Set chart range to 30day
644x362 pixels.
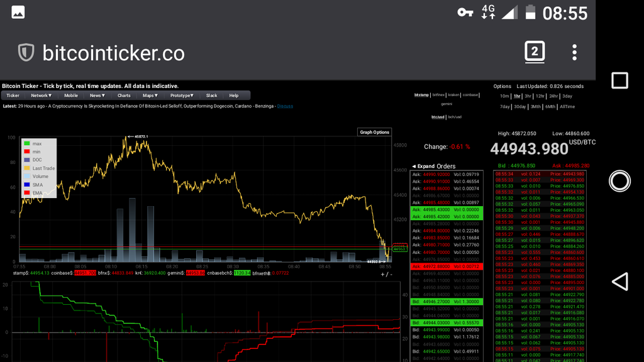pos(520,107)
